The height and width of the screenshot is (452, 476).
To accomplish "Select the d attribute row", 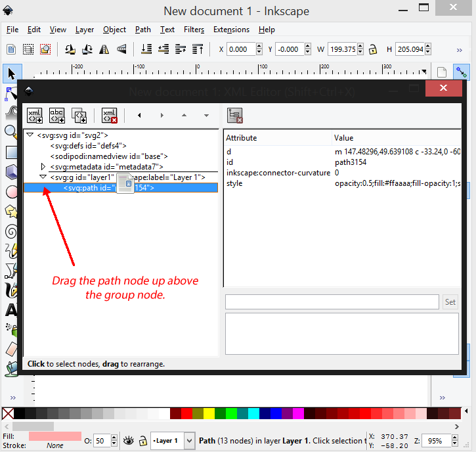I will (342, 152).
